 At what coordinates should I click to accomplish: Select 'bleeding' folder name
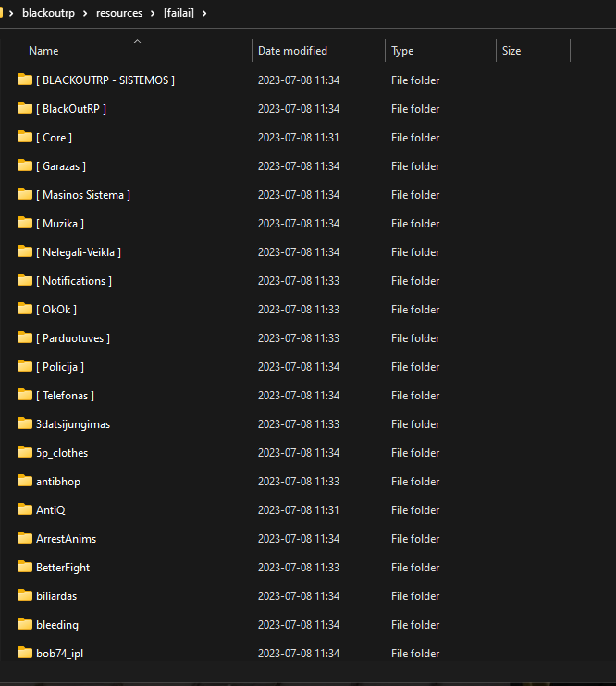pyautogui.click(x=57, y=625)
